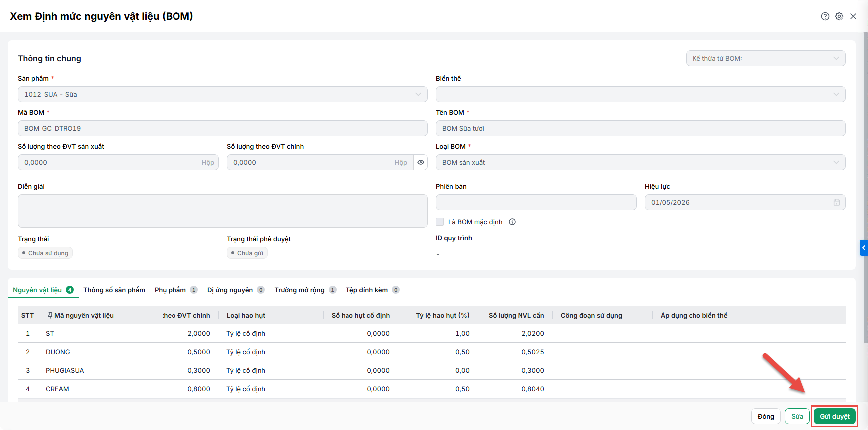Click the Số lượng NVL cần column header
Image resolution: width=868 pixels, height=430 pixels.
517,315
